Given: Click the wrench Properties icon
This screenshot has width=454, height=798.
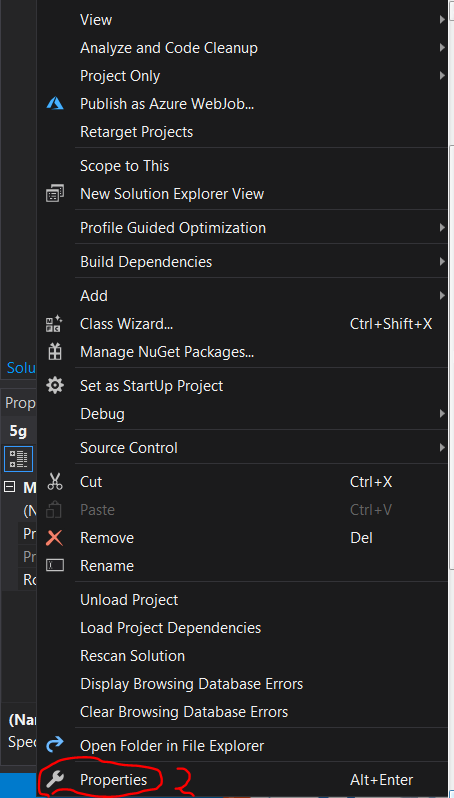Looking at the screenshot, I should (54, 779).
